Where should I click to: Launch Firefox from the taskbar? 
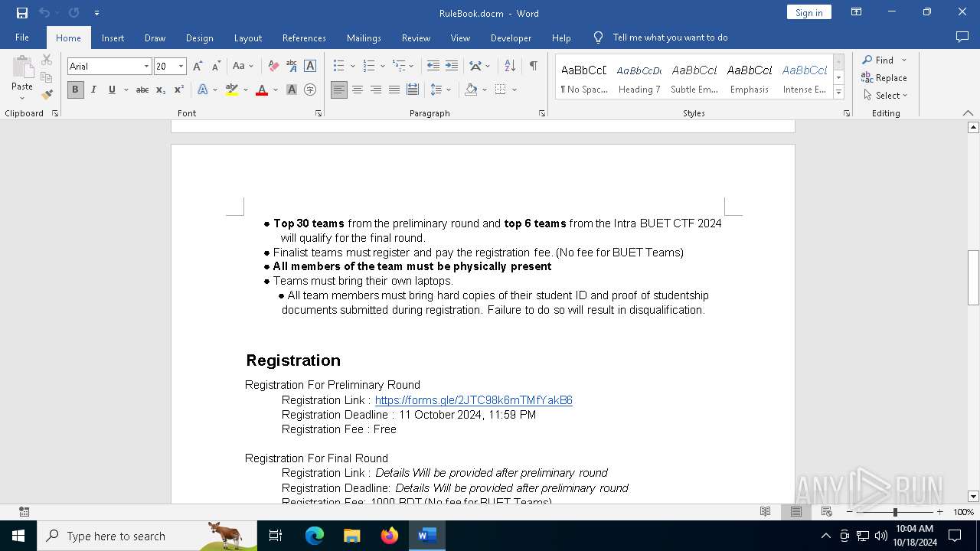[390, 536]
